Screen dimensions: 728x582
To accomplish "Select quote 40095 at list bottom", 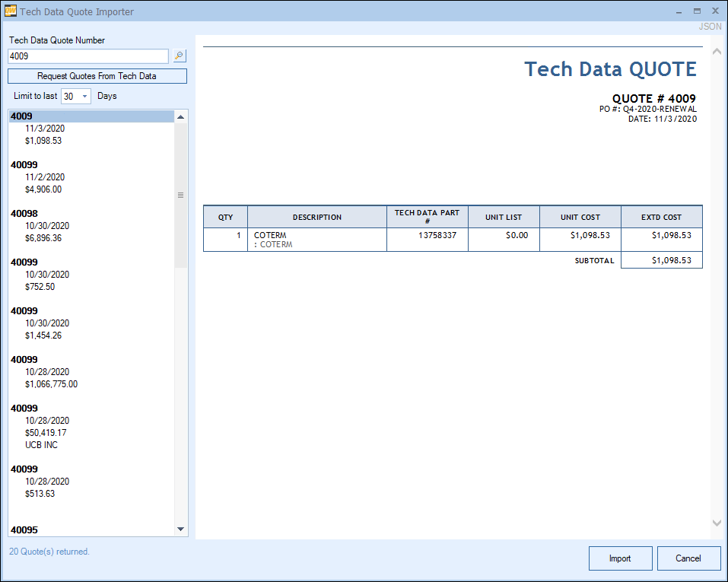I will (x=24, y=530).
